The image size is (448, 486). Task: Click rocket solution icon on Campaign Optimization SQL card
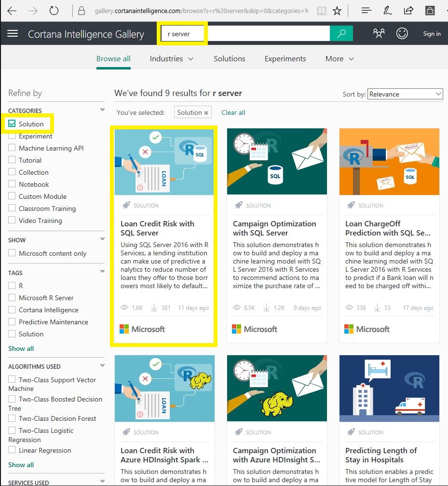tap(238, 205)
